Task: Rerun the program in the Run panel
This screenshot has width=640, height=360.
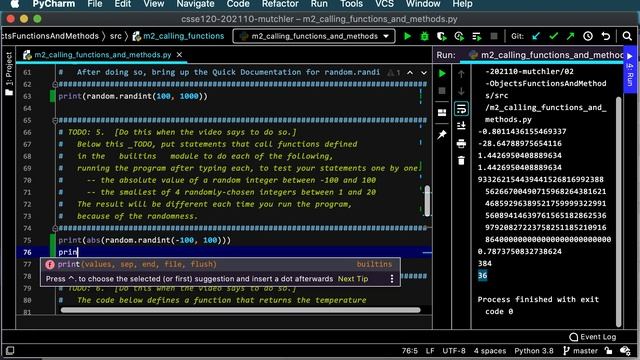Action: (x=442, y=73)
